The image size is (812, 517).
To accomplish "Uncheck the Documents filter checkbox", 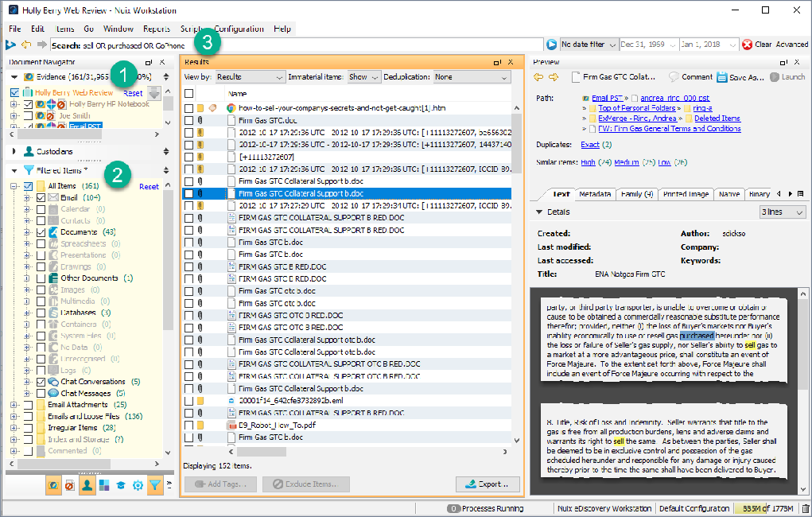I will pos(41,232).
